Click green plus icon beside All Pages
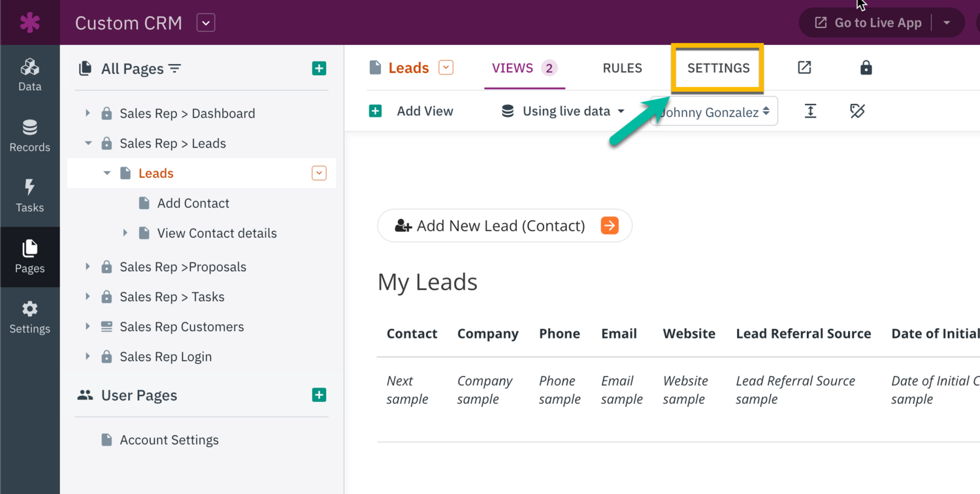 click(x=319, y=69)
